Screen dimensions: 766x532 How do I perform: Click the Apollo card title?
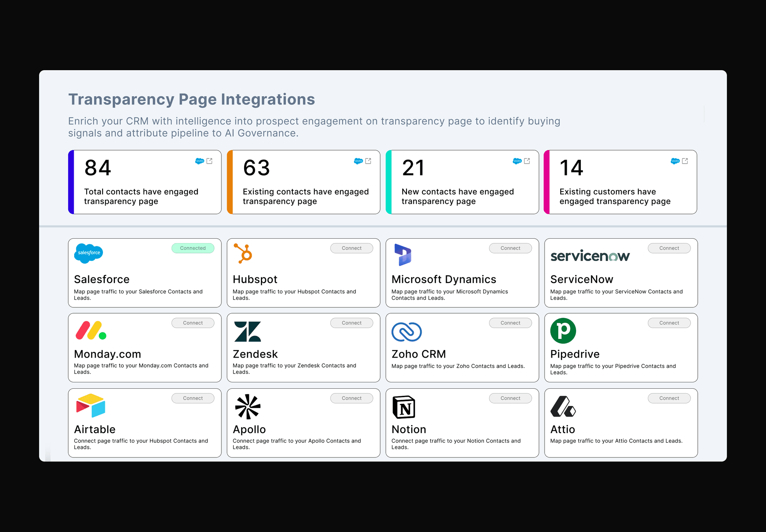(249, 429)
